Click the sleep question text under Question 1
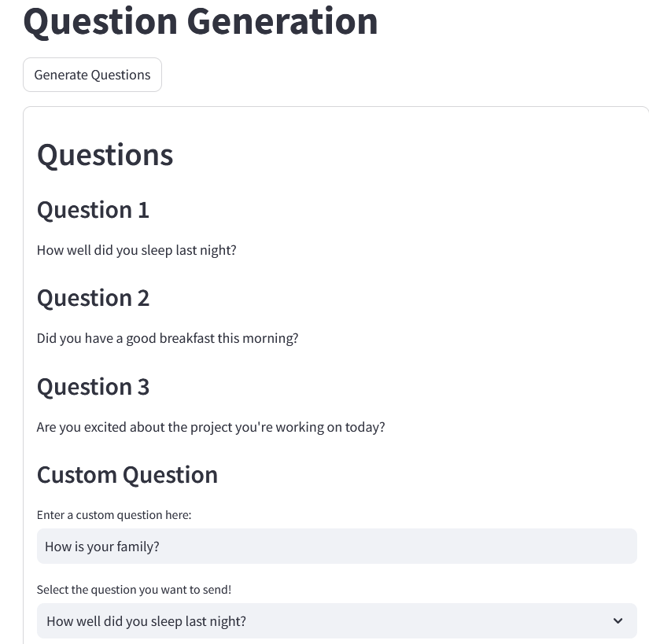 [136, 250]
